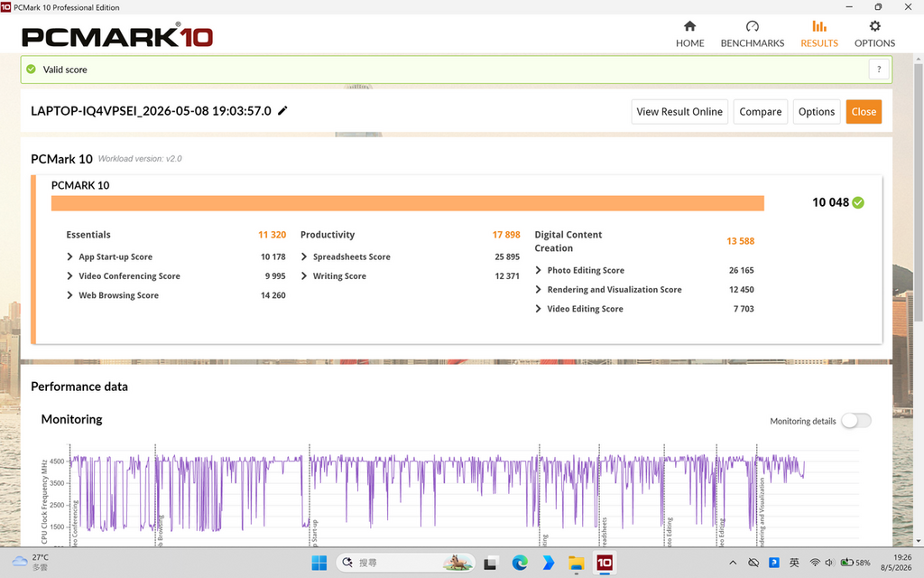The height and width of the screenshot is (578, 924).
Task: Click the overall score 10 048
Action: tap(830, 203)
